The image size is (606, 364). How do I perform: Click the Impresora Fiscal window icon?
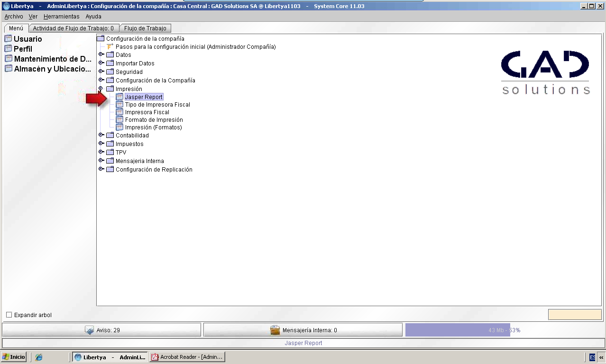(119, 112)
